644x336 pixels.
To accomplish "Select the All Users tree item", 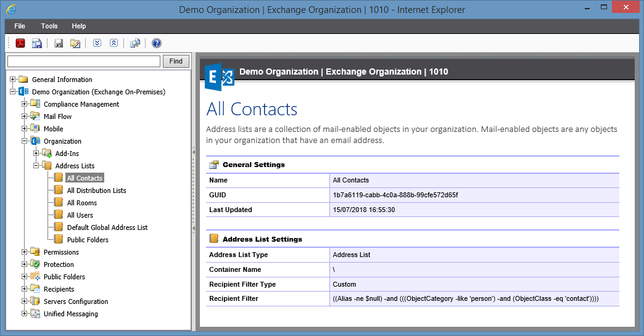I will coord(80,215).
